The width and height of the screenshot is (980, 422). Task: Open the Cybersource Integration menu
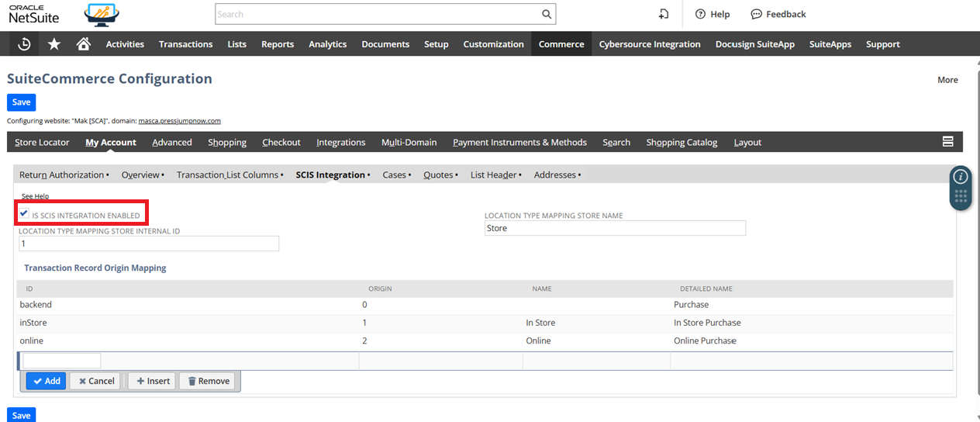pyautogui.click(x=650, y=44)
